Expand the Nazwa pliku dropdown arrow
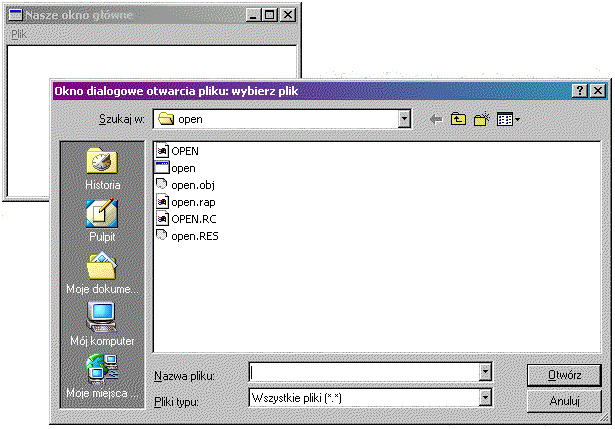This screenshot has height=429, width=615. click(x=485, y=373)
